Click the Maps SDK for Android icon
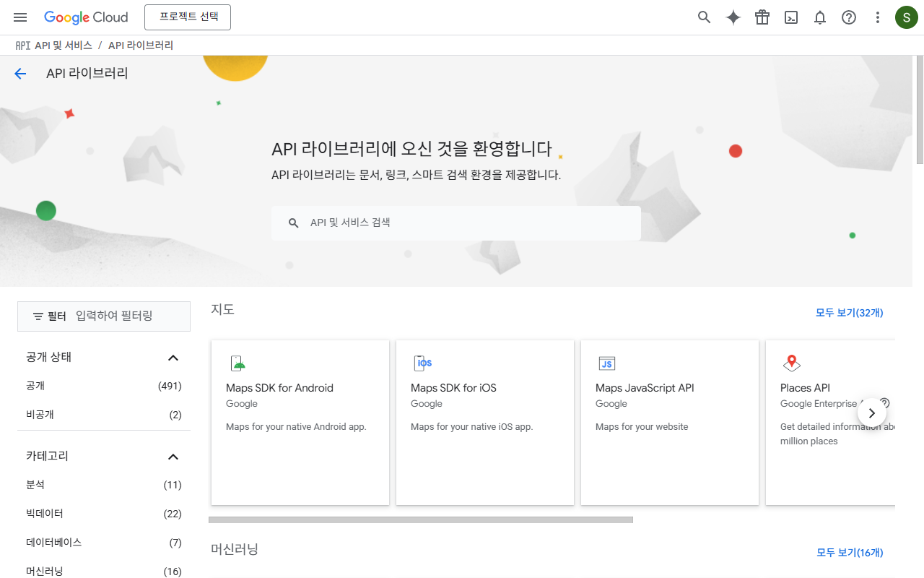This screenshot has height=578, width=924. 237,363
